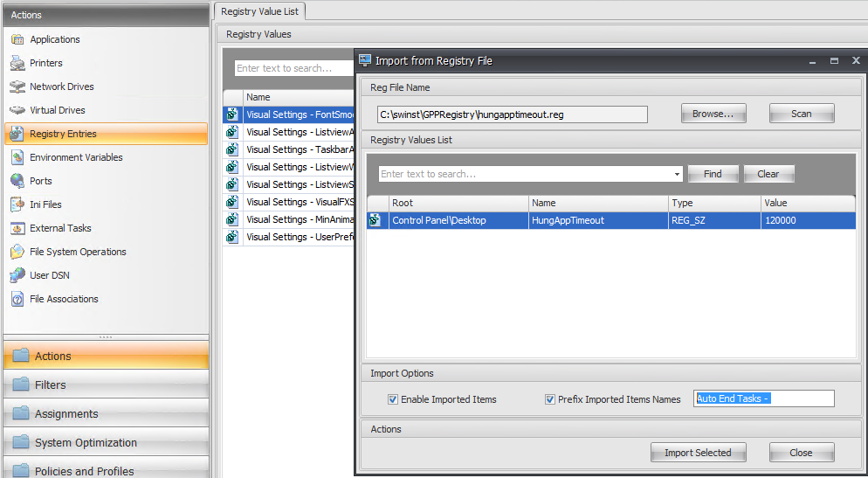Click the Browse button for reg file
Viewport: 868px width, 478px height.
[713, 114]
